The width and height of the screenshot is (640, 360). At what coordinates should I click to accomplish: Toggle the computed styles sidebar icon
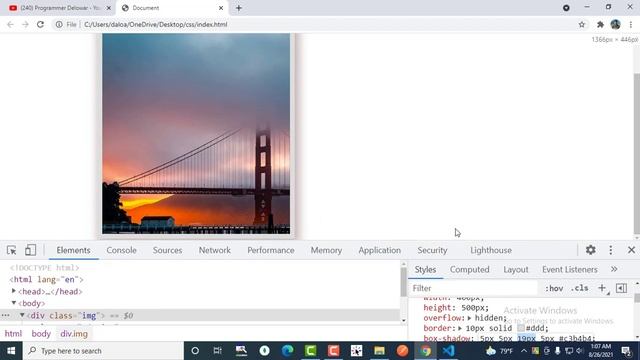point(621,288)
